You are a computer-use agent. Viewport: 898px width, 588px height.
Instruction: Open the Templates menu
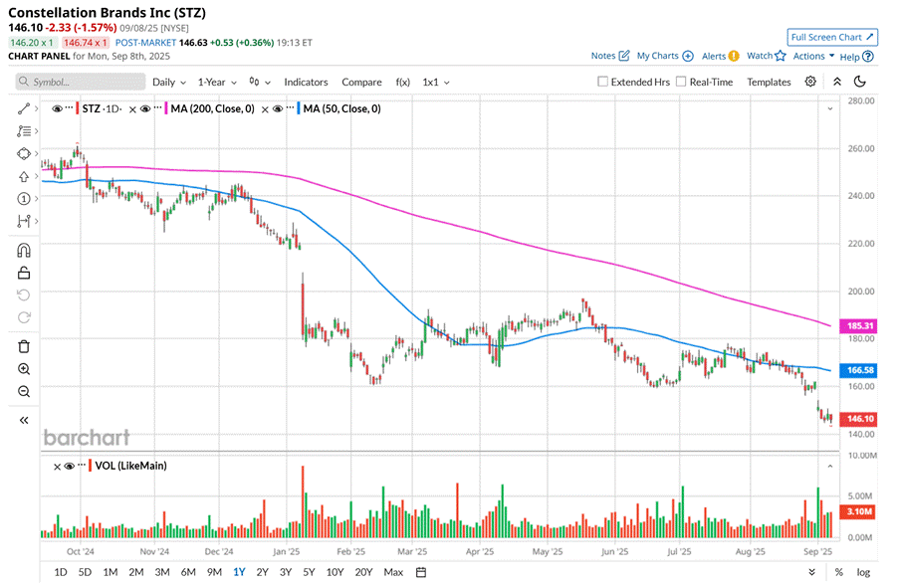pos(769,82)
